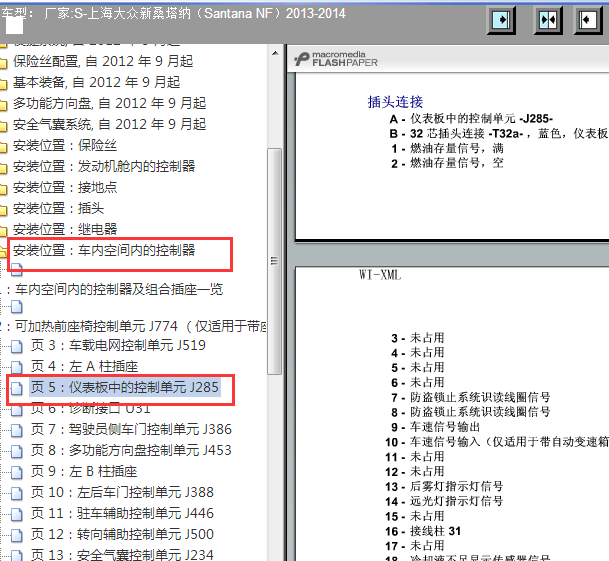Click line 1 - 燃油存量信号，满

coord(447,148)
